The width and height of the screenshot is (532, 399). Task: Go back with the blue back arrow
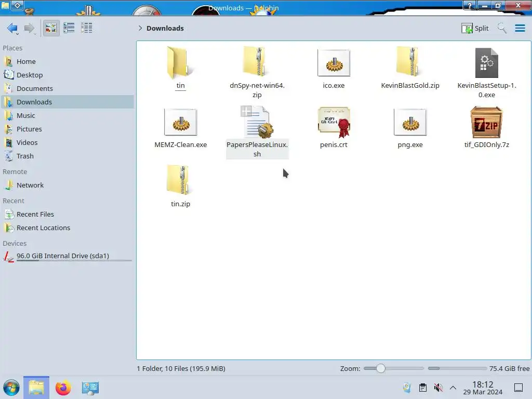[12, 28]
